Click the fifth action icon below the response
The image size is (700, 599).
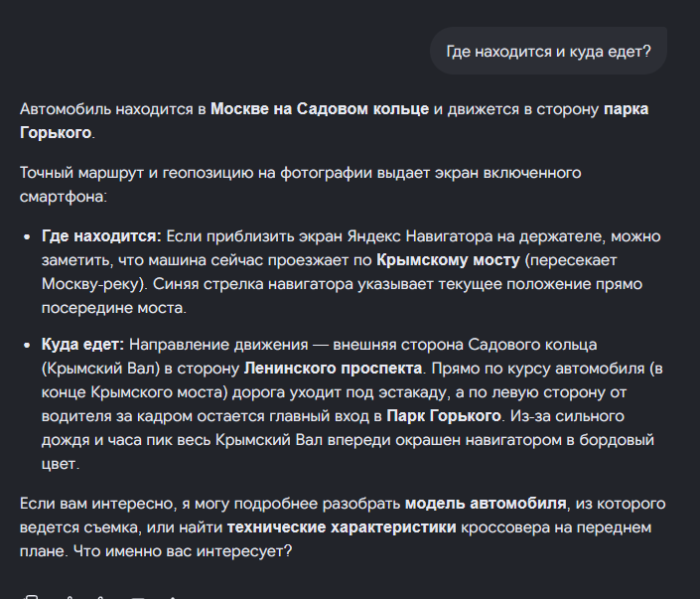pyautogui.click(x=174, y=597)
